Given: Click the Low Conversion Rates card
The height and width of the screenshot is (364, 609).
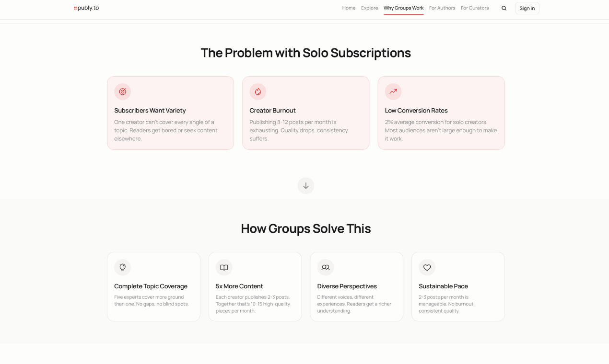Looking at the screenshot, I should [x=441, y=113].
